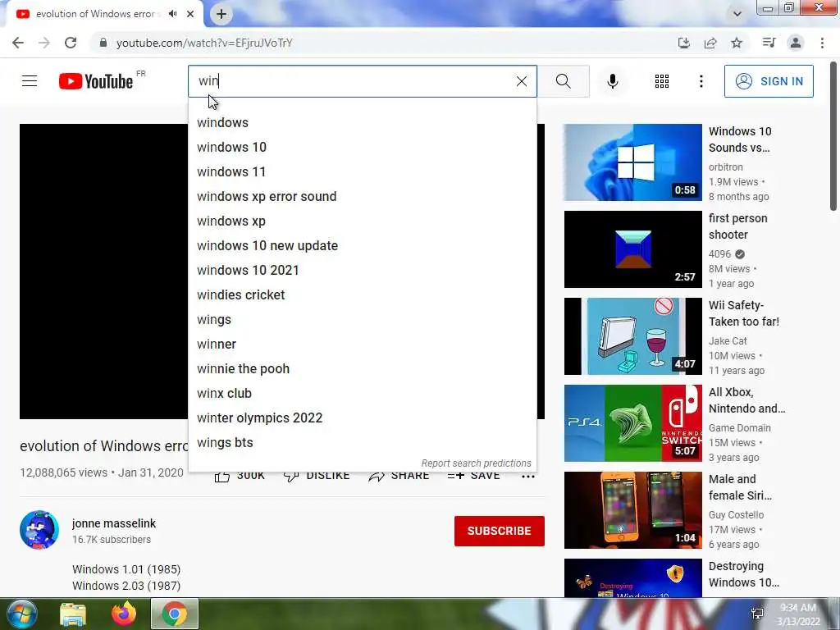
Task: Choose the 'wings bts' suggestion
Action: [362, 443]
